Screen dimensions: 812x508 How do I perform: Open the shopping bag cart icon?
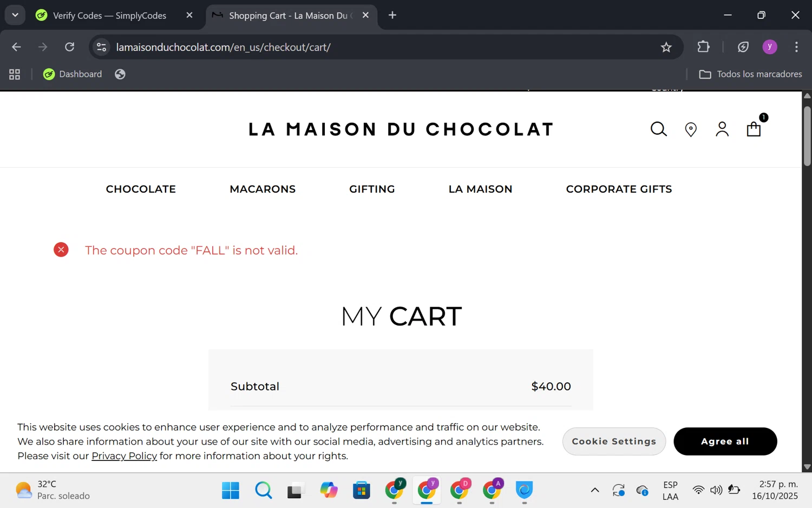coord(754,129)
